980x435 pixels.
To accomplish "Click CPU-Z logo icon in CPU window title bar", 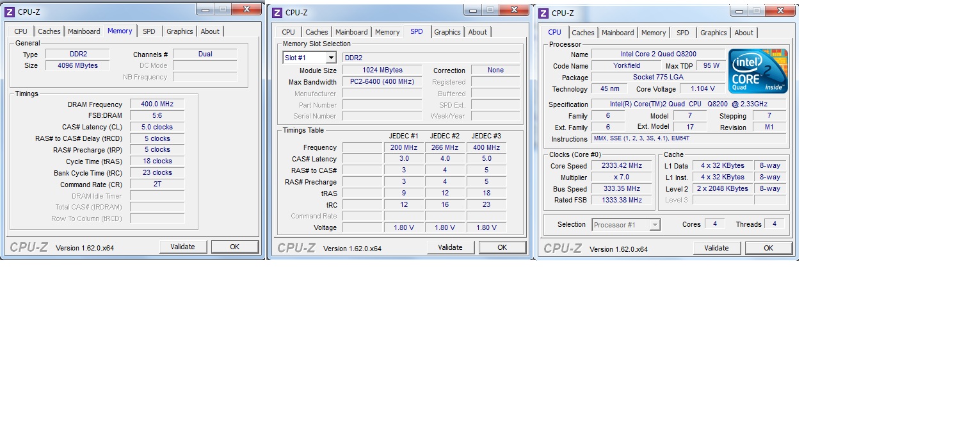I will click(x=543, y=13).
